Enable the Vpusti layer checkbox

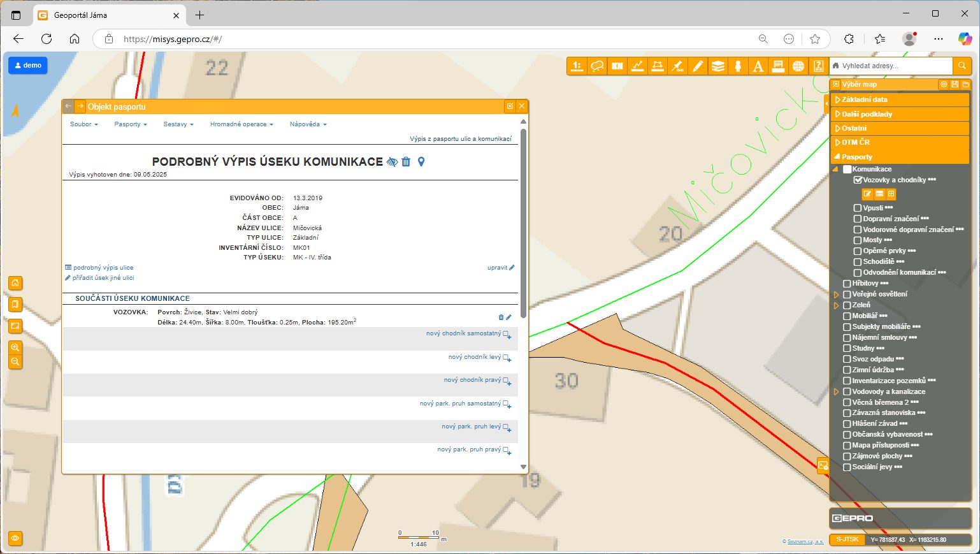pos(858,208)
